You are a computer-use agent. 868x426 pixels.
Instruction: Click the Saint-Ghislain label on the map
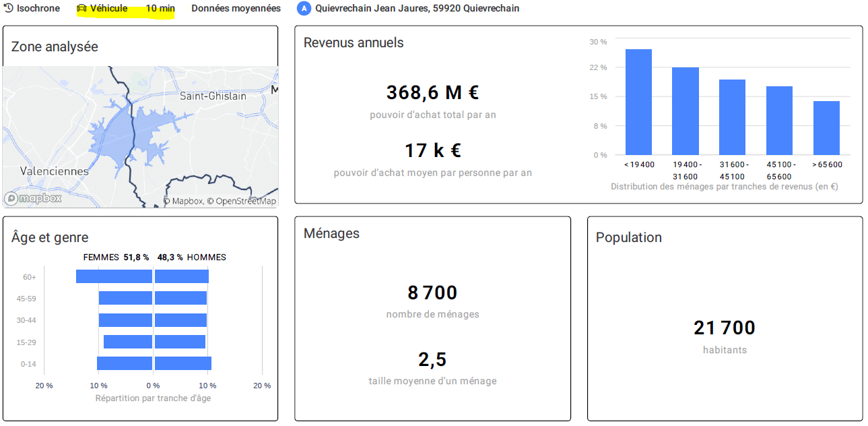pyautogui.click(x=213, y=96)
